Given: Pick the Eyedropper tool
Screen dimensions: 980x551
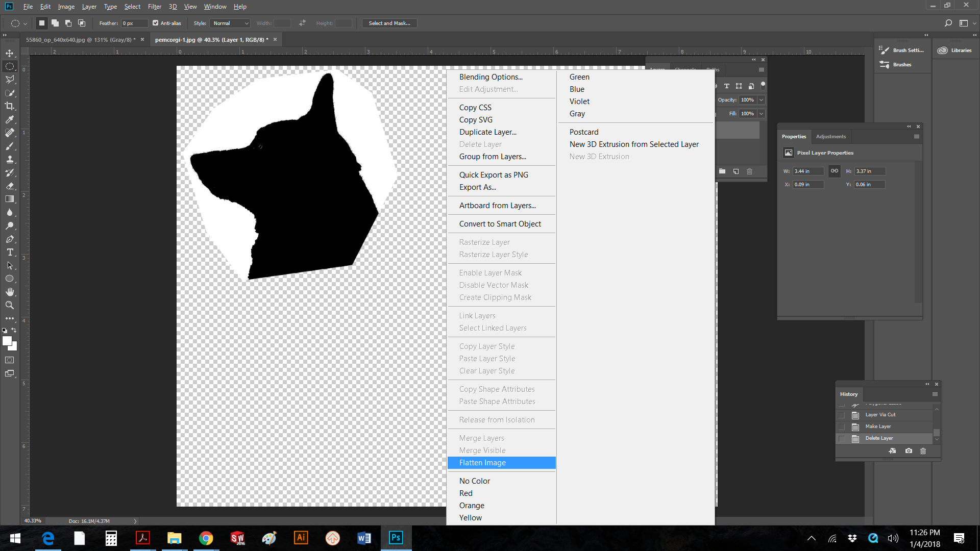Looking at the screenshot, I should pos(10,119).
